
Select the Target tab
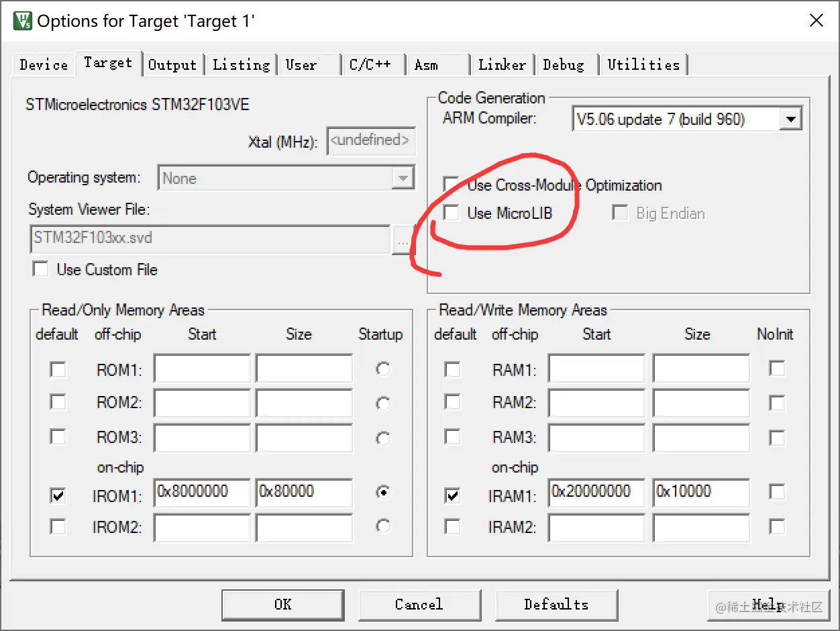tap(108, 62)
